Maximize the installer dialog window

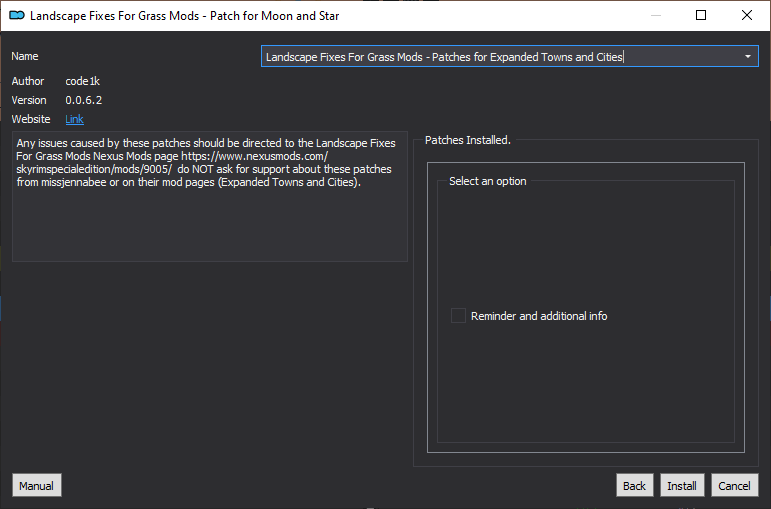(701, 16)
